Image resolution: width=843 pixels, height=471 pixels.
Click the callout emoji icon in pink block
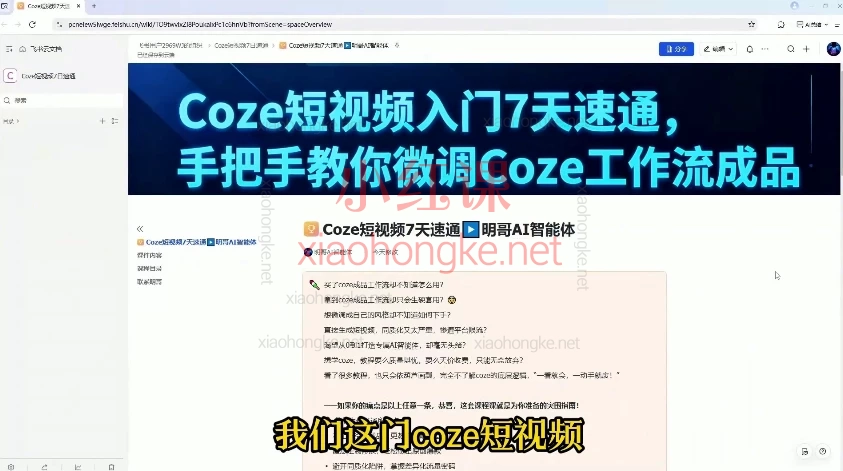point(315,285)
